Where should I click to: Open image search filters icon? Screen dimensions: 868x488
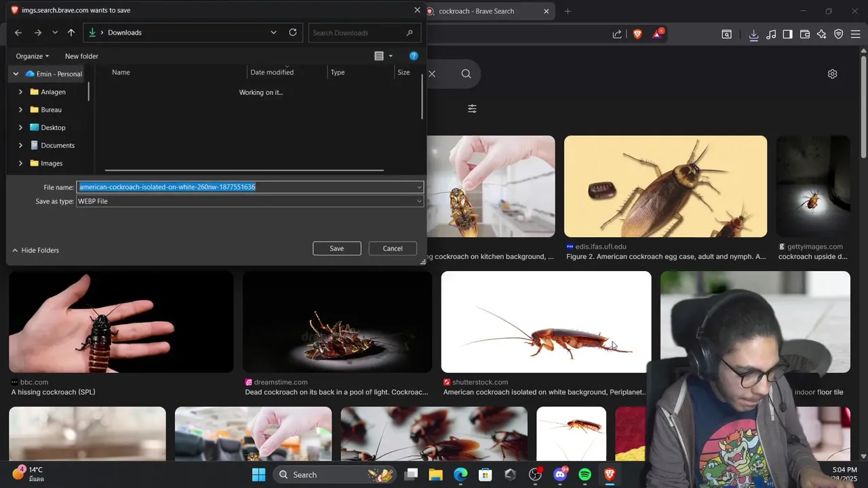(x=473, y=108)
